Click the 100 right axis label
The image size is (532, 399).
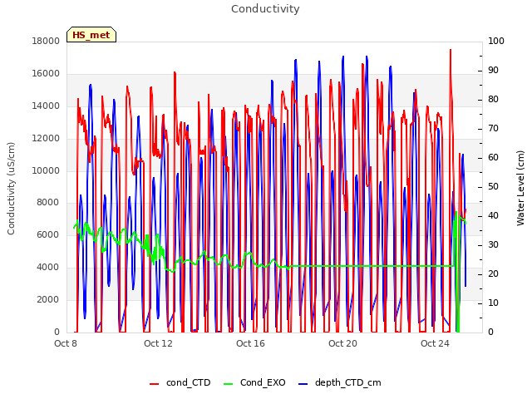pyautogui.click(x=496, y=41)
